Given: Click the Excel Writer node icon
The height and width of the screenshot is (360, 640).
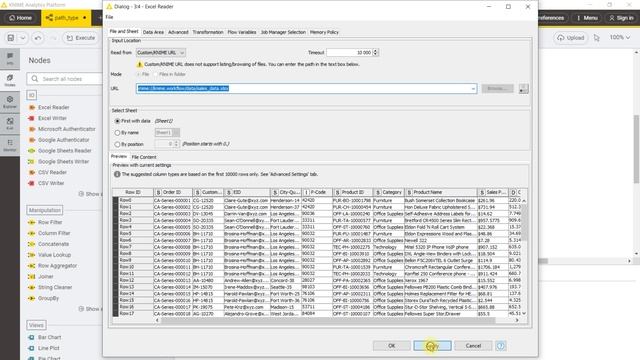Looking at the screenshot, I should pyautogui.click(x=31, y=118).
